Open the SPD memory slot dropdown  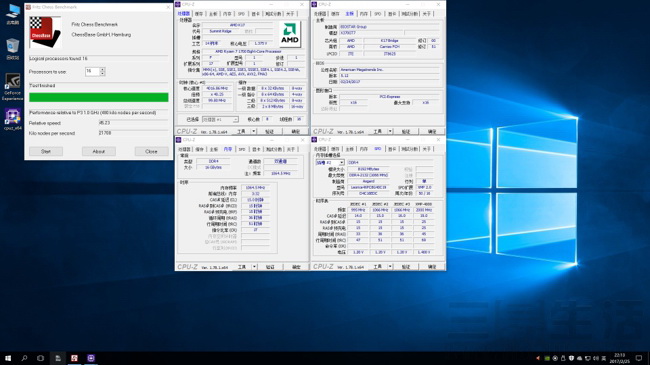(x=341, y=163)
